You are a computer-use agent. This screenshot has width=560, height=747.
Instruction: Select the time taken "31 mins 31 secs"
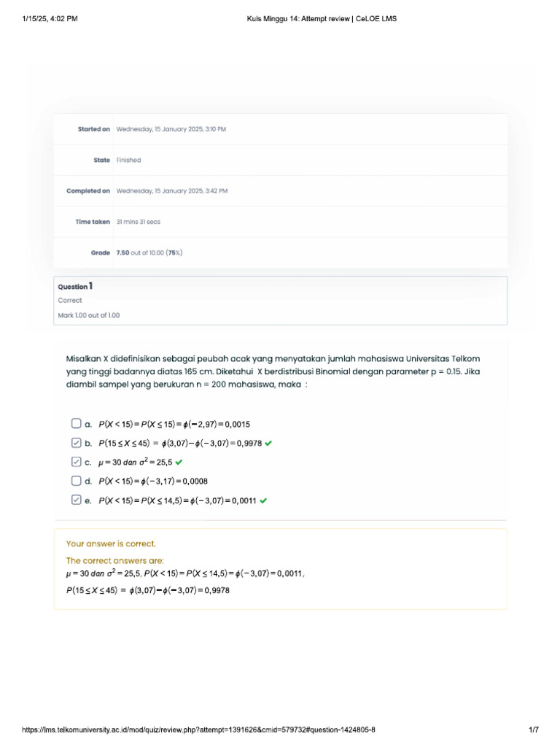click(139, 222)
